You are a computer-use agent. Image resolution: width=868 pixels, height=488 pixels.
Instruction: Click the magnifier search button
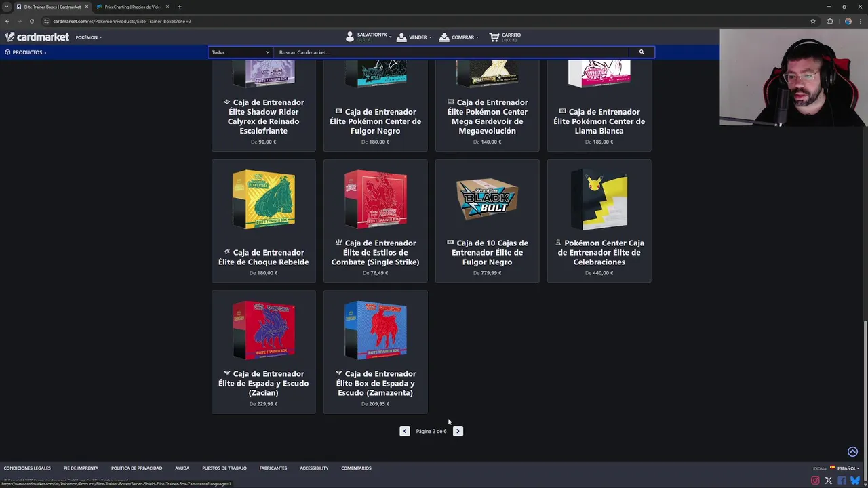(x=642, y=52)
